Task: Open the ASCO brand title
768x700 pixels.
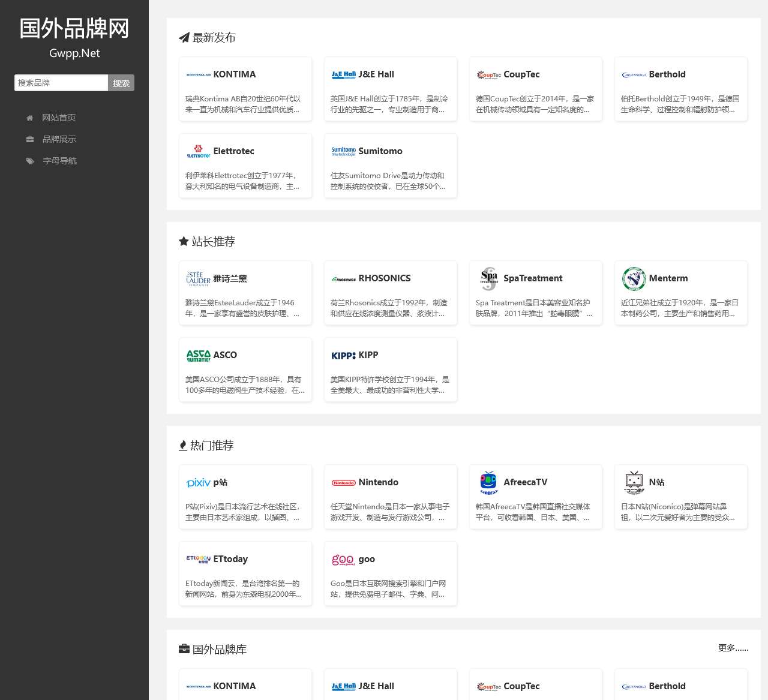Action: coord(225,355)
